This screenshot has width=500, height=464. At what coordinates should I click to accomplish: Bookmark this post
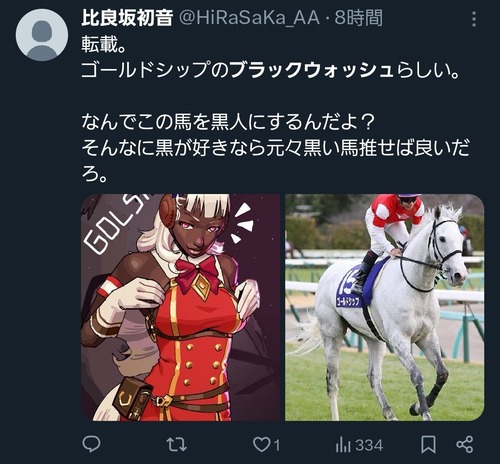click(428, 444)
